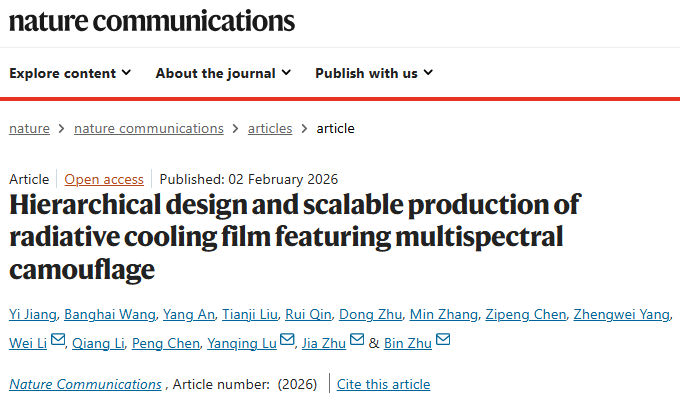
Task: Click the nature communications logo
Action: 152,20
